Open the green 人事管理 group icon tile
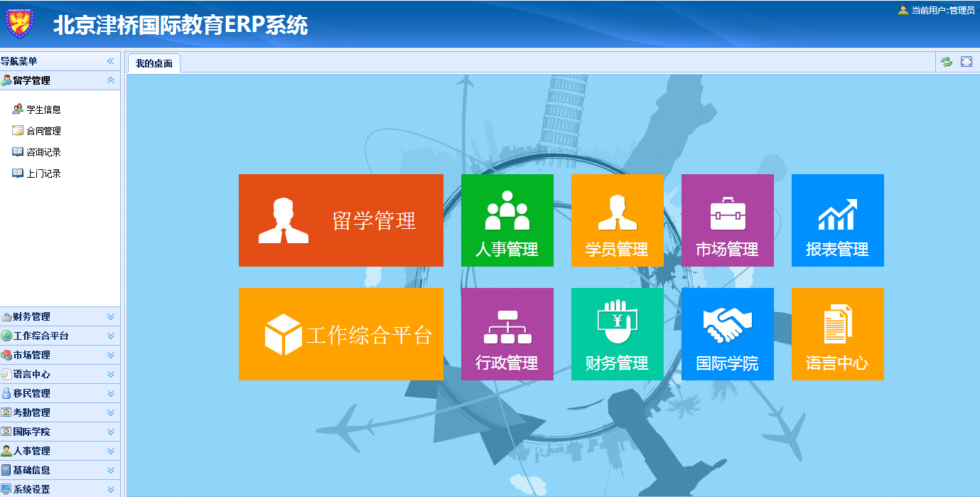This screenshot has width=980, height=497. pyautogui.click(x=507, y=220)
